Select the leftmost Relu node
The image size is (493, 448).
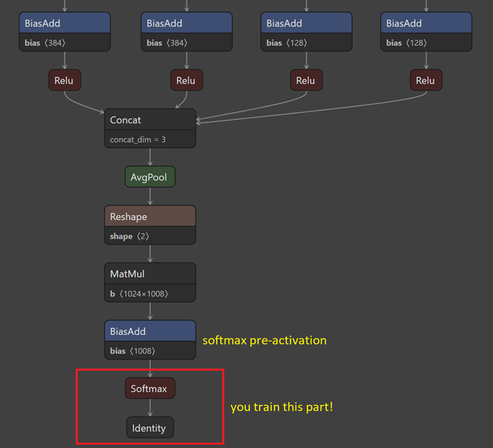(64, 81)
